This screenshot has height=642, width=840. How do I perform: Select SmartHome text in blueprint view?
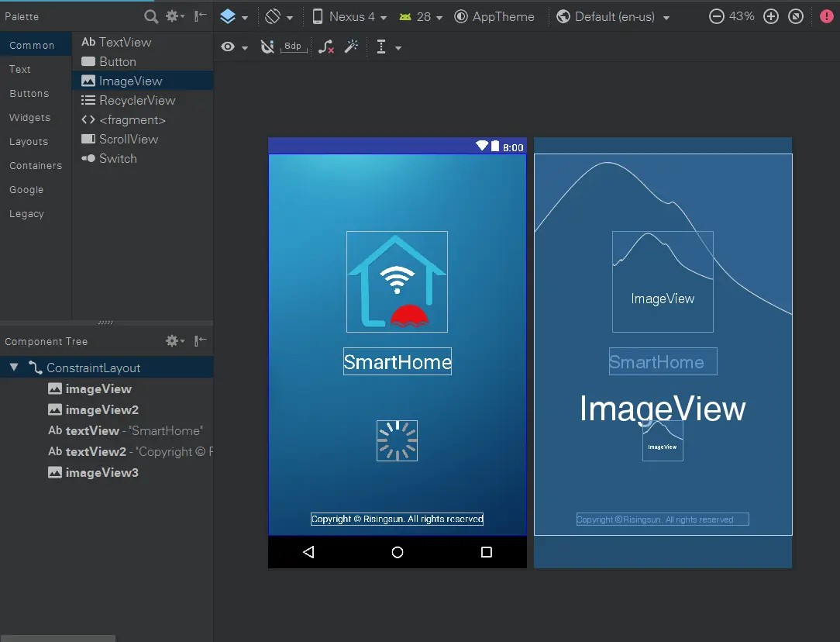pyautogui.click(x=663, y=362)
